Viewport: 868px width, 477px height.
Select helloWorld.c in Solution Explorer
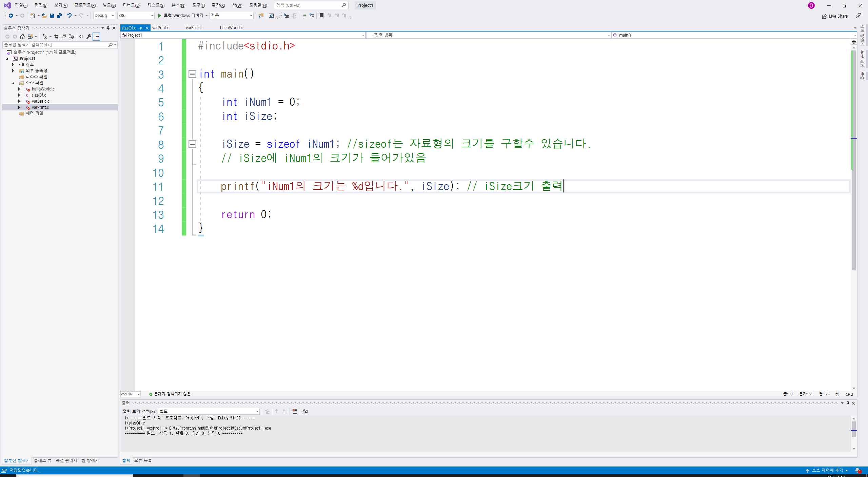[43, 89]
